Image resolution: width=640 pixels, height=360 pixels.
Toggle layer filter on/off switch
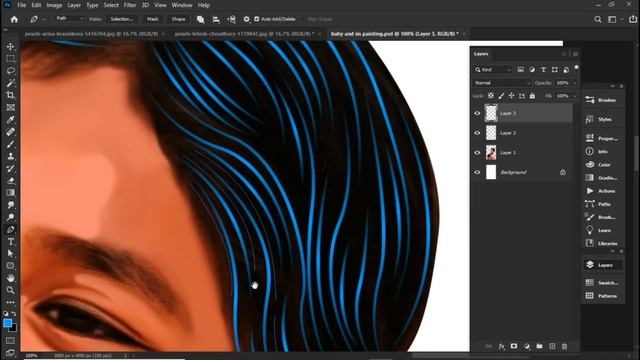tap(576, 68)
